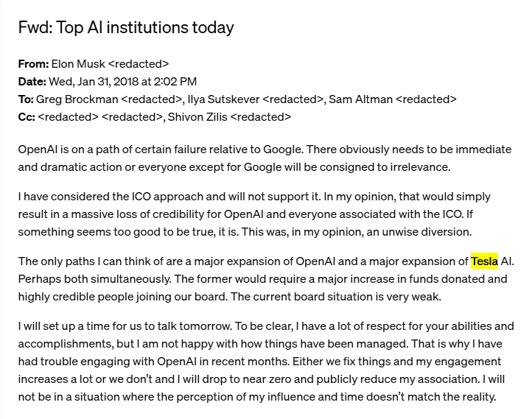532x419 pixels.
Task: Click the 'From:' label
Action: [x=34, y=64]
